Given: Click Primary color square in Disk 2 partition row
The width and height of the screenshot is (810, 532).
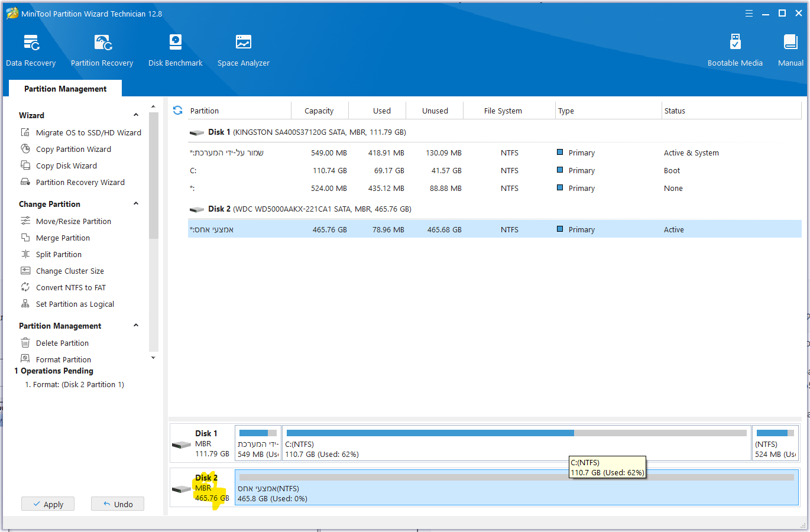Looking at the screenshot, I should (560, 229).
